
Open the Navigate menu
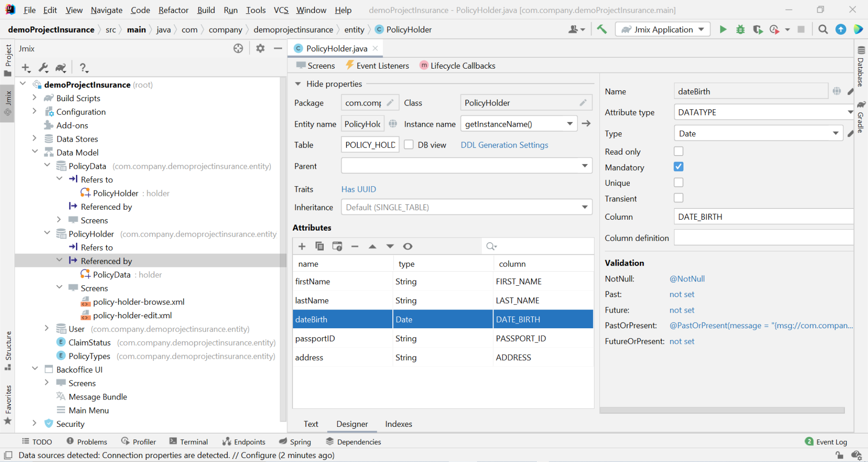pyautogui.click(x=106, y=10)
